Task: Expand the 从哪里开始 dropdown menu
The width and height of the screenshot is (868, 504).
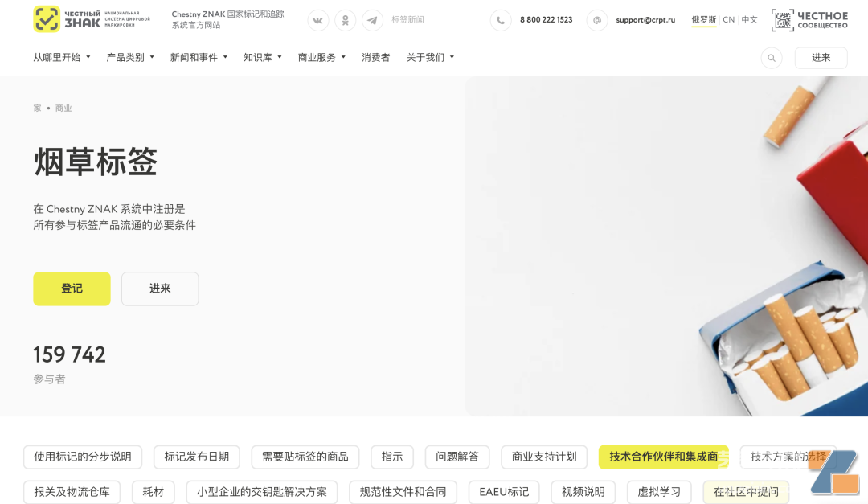Action: pyautogui.click(x=62, y=58)
